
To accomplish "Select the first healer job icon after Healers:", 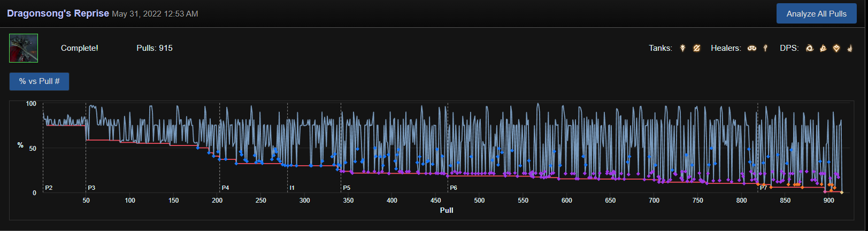I will tap(752, 48).
